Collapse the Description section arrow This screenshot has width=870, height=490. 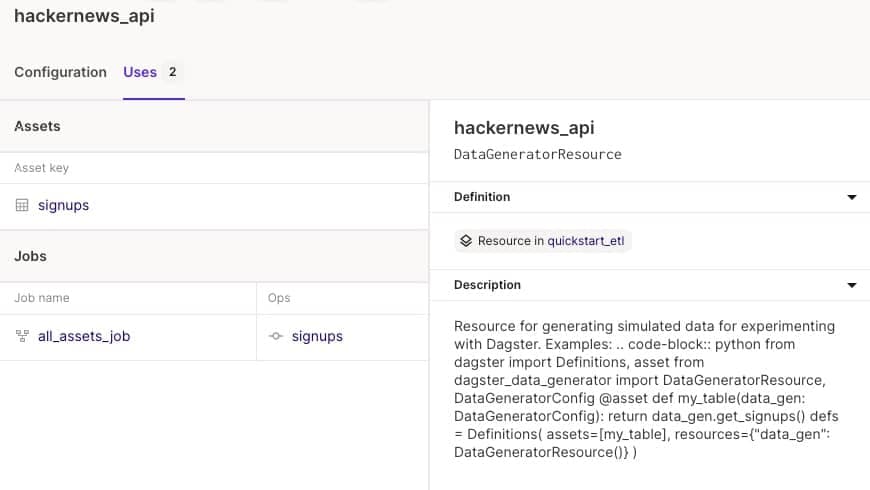click(852, 285)
